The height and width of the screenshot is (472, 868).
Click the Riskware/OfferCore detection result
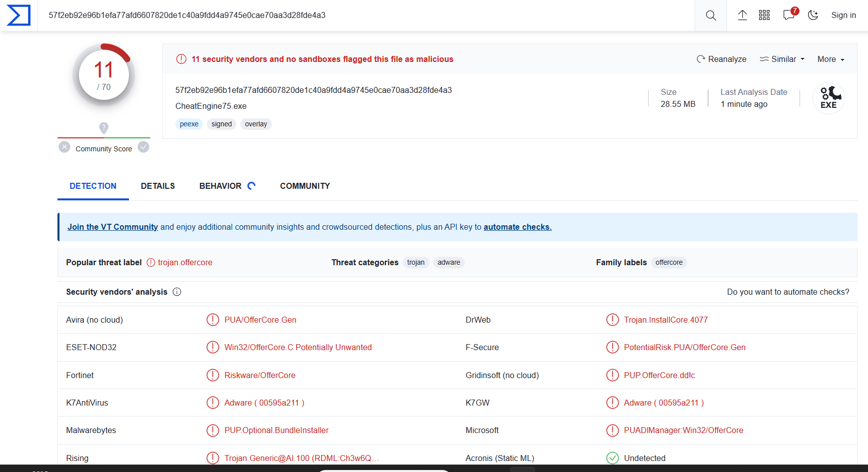(260, 375)
